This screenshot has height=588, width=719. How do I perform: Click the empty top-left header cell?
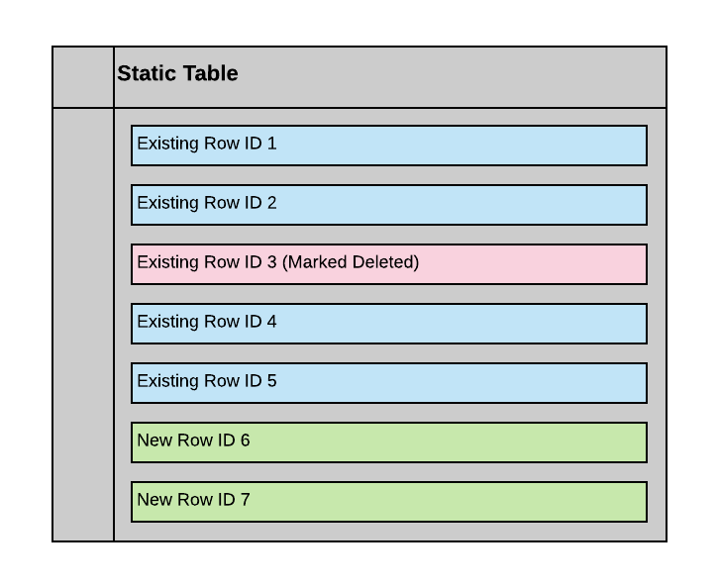pyautogui.click(x=83, y=77)
